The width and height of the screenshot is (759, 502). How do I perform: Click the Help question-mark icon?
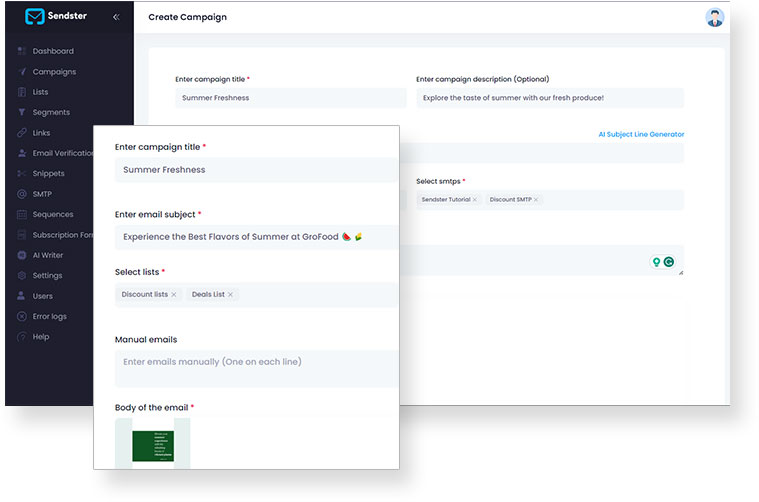coord(22,336)
